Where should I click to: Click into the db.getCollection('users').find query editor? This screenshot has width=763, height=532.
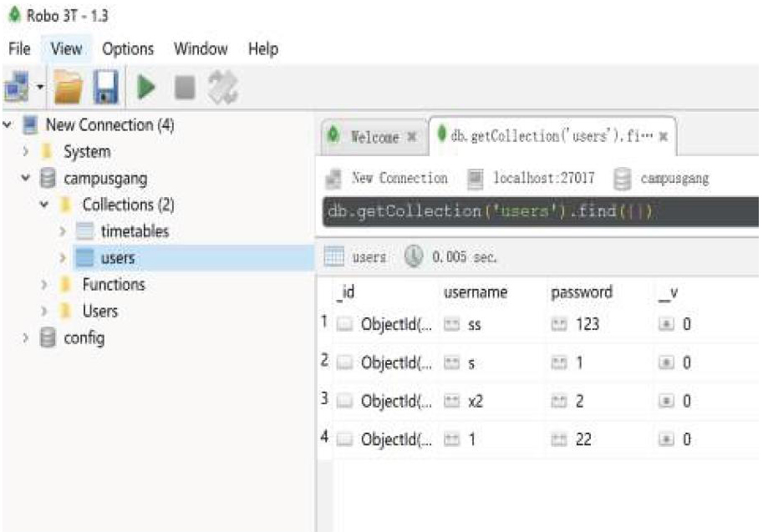(540, 211)
